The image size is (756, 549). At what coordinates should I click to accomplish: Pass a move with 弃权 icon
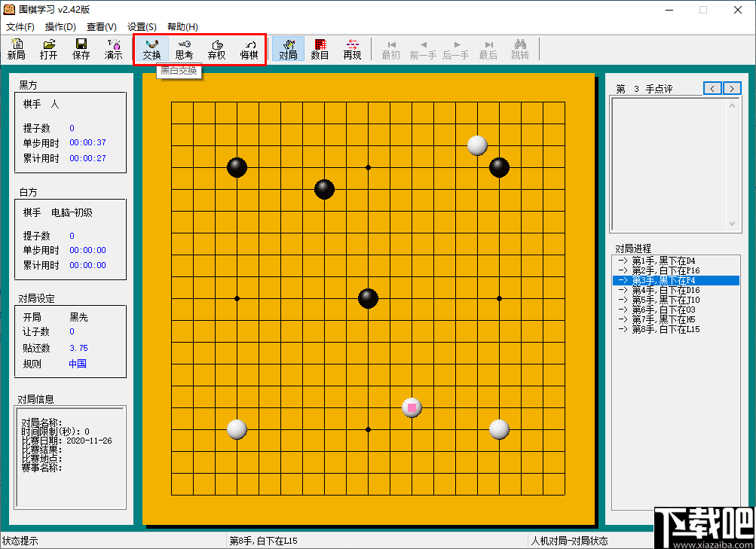(216, 49)
